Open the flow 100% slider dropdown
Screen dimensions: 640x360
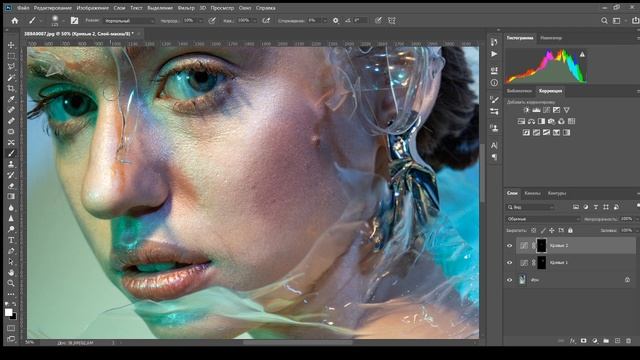255,21
